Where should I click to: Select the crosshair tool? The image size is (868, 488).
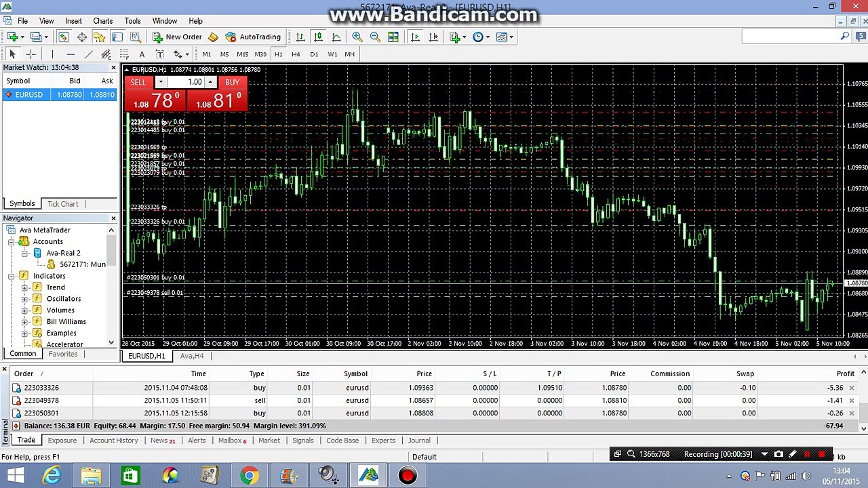(x=31, y=54)
